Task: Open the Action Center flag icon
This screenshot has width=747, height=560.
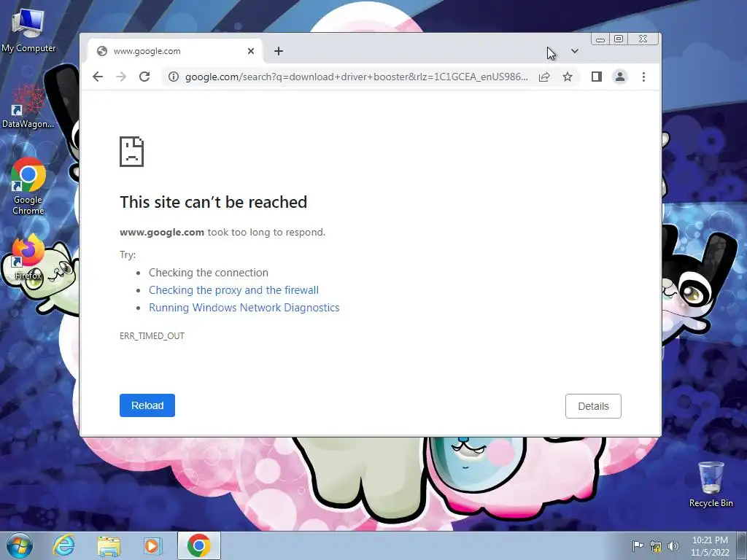Action: click(638, 545)
